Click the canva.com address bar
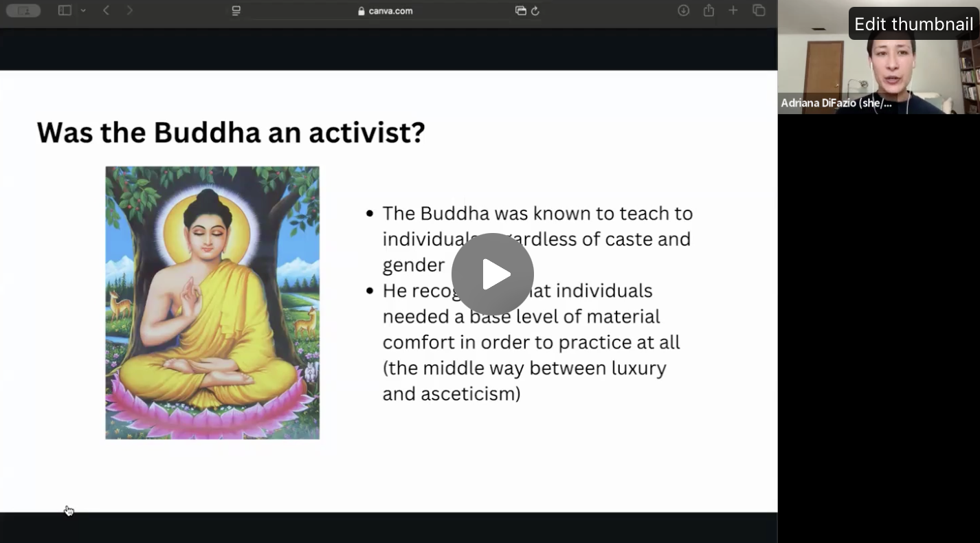 385,10
